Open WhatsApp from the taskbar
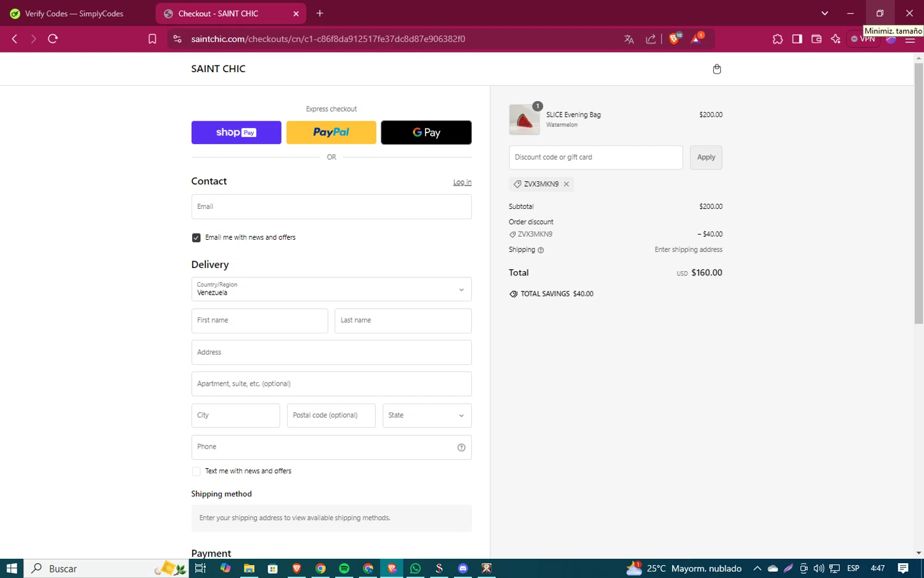924x578 pixels. (x=416, y=569)
